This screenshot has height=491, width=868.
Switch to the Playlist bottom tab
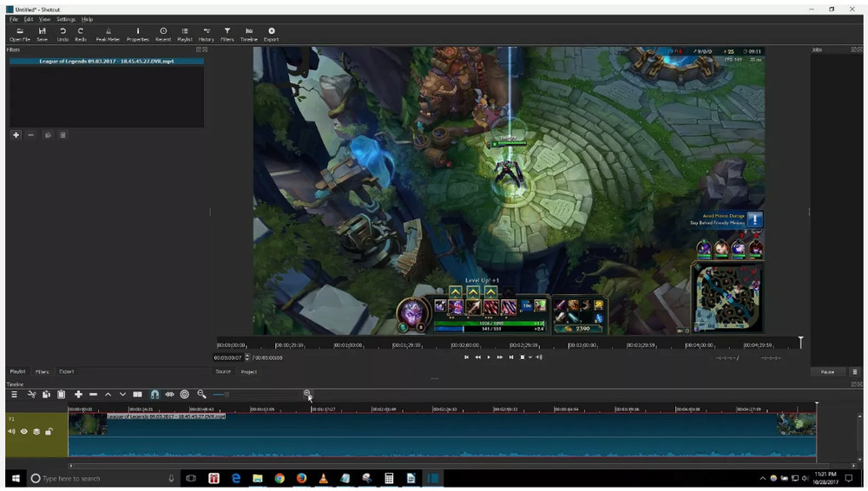pyautogui.click(x=17, y=371)
